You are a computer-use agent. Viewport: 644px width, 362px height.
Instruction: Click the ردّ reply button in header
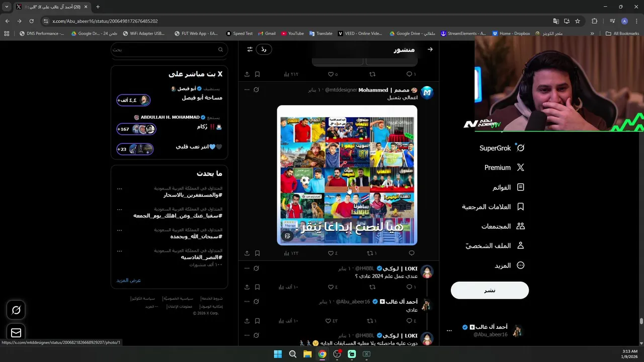click(264, 49)
